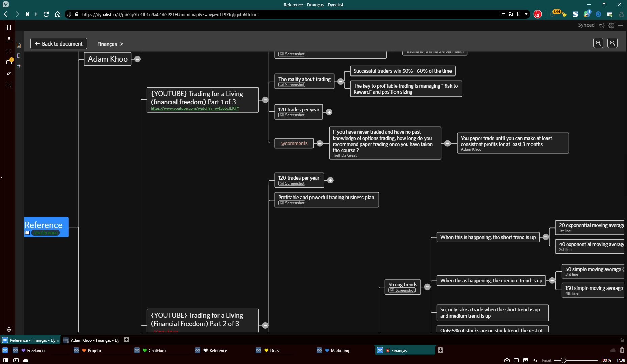Collapse the Strong trends node

pos(427,287)
